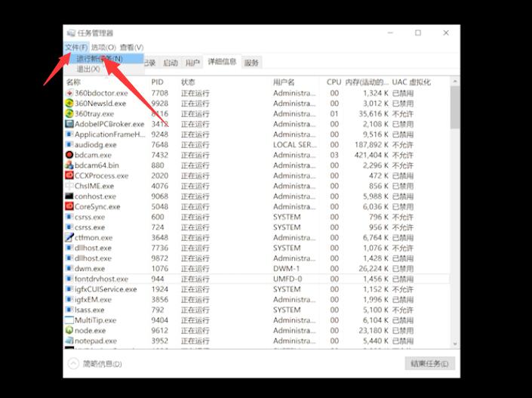532x398 pixels.
Task: Click the csrss.exe icon with PID 724
Action: [69, 227]
